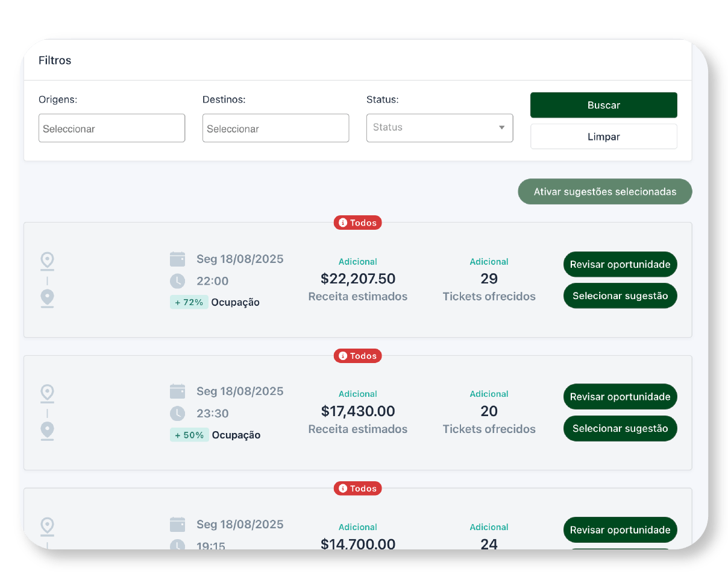Click the calendar icon on the $14,700.00 card
Image resolution: width=728 pixels, height=588 pixels.
[177, 524]
